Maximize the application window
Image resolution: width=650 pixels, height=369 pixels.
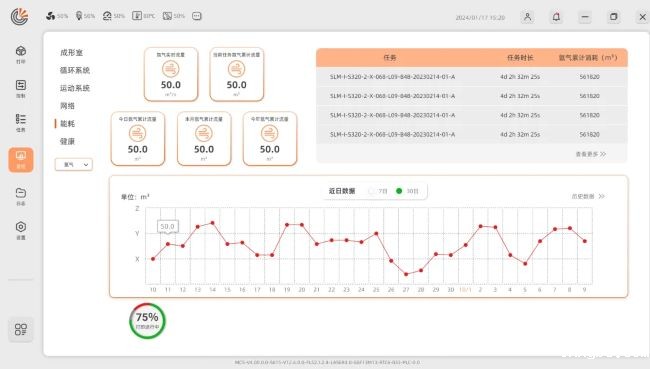pos(614,17)
